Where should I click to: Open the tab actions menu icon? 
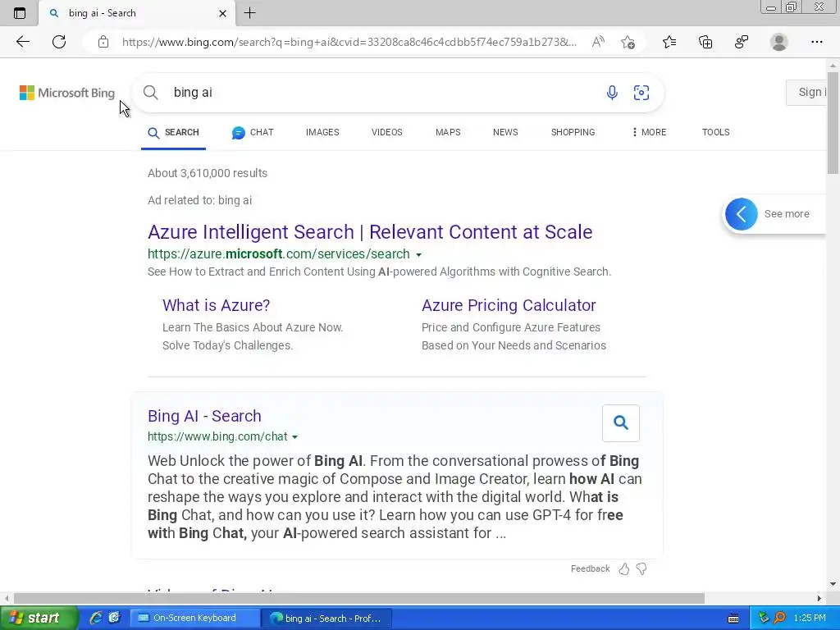click(x=20, y=13)
